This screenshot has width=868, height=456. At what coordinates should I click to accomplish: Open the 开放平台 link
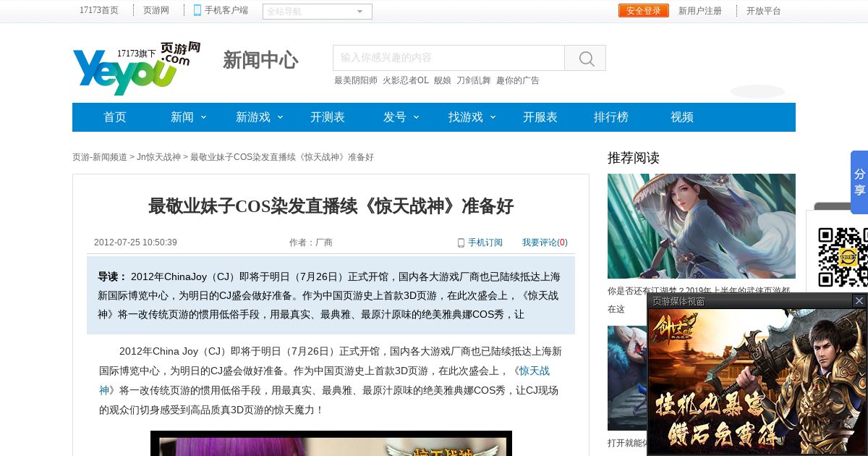764,11
